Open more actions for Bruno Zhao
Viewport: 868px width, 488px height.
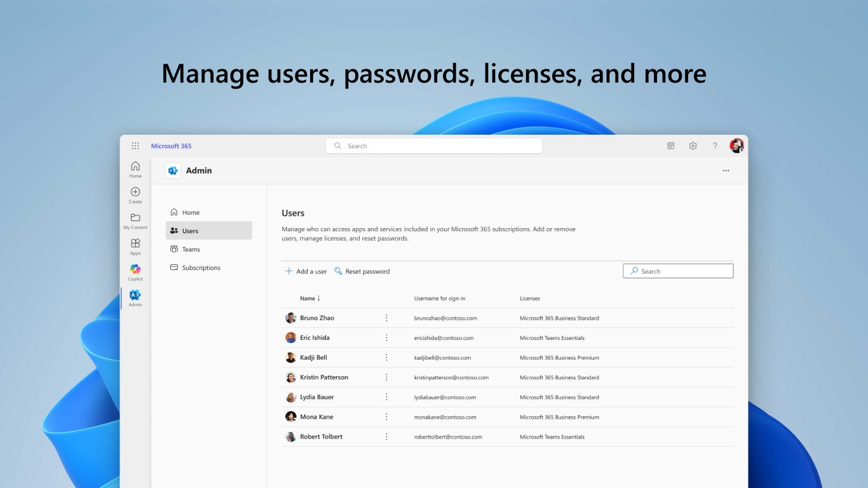(386, 318)
